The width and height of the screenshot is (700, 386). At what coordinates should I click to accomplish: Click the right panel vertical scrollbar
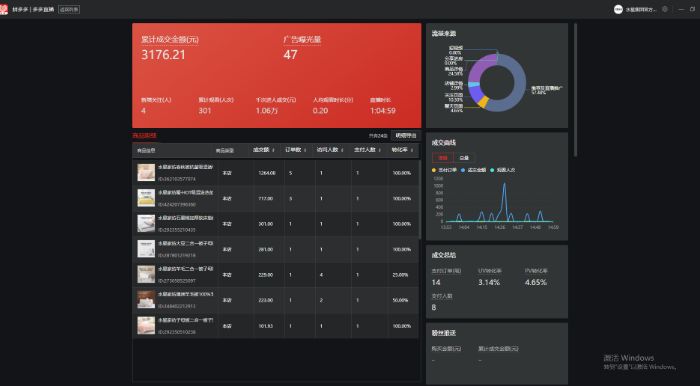[575, 89]
